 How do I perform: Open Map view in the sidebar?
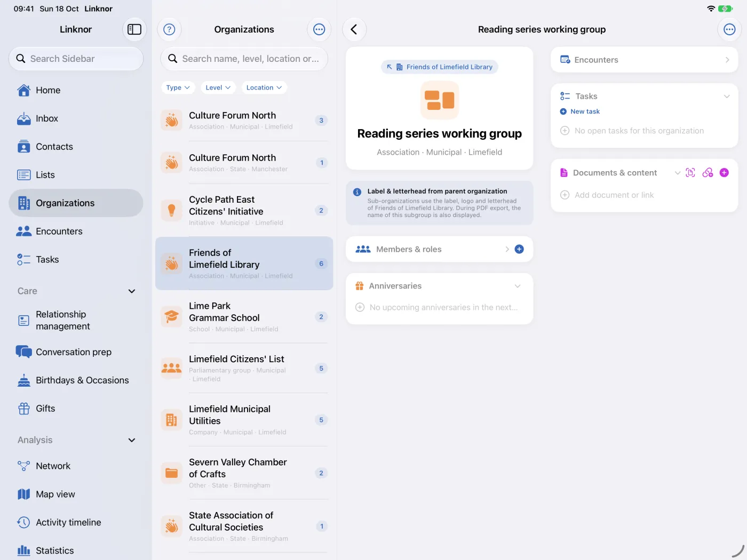(x=76, y=494)
